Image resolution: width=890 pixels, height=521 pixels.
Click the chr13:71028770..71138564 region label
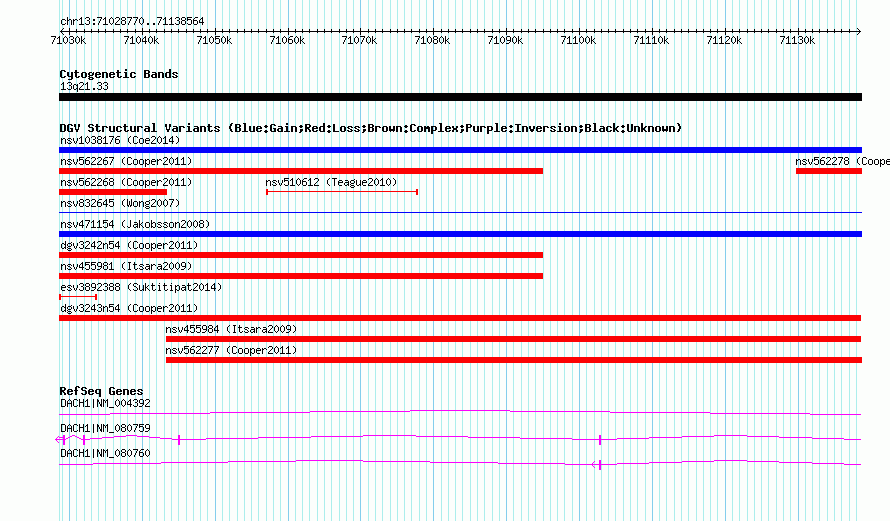pos(132,22)
